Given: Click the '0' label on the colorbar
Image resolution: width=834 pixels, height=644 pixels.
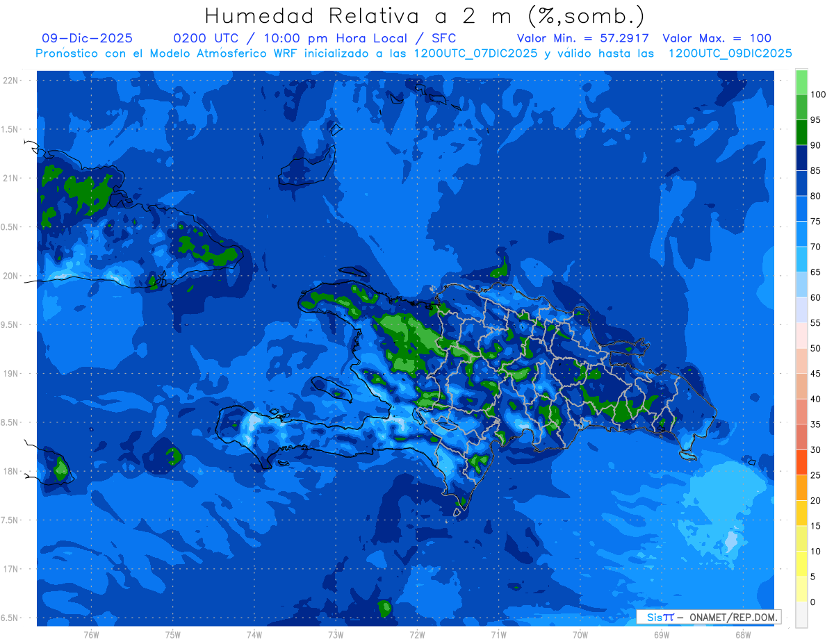Looking at the screenshot, I should click(812, 602).
